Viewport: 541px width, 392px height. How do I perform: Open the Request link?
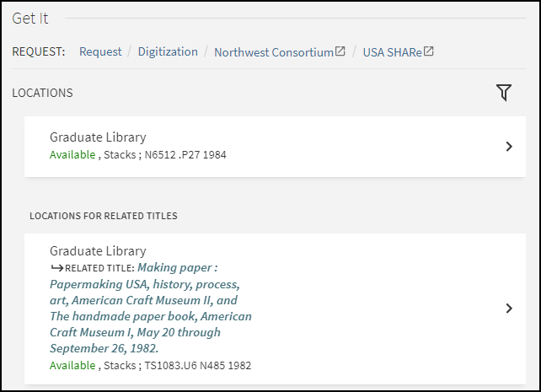(x=100, y=52)
